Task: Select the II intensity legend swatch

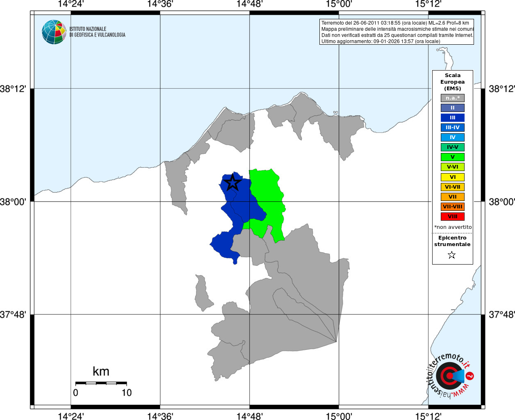Action: tap(453, 108)
